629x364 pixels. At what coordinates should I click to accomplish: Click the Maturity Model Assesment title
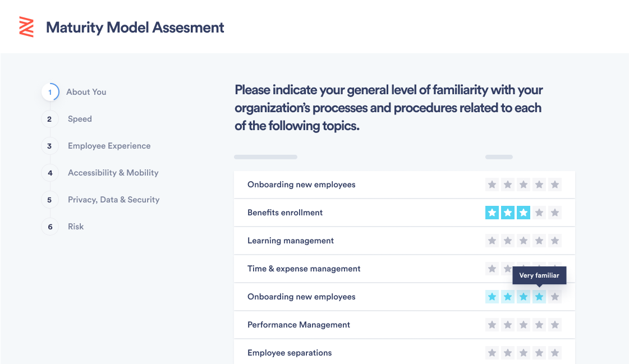point(135,27)
